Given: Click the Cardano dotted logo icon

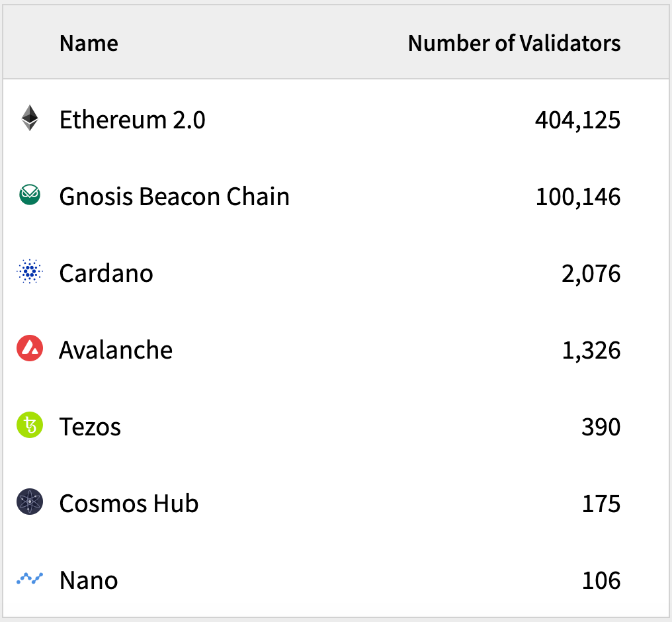Looking at the screenshot, I should pyautogui.click(x=30, y=273).
